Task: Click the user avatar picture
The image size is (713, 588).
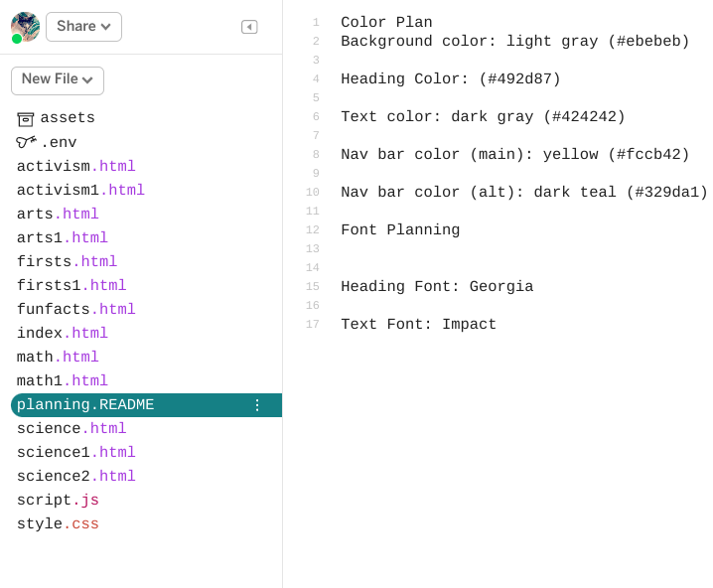Action: (x=26, y=27)
